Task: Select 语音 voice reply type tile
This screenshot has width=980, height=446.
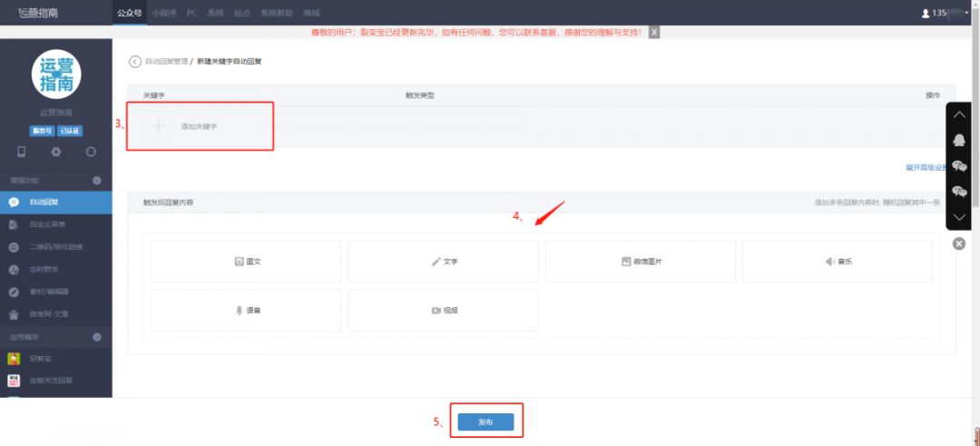Action: [246, 311]
